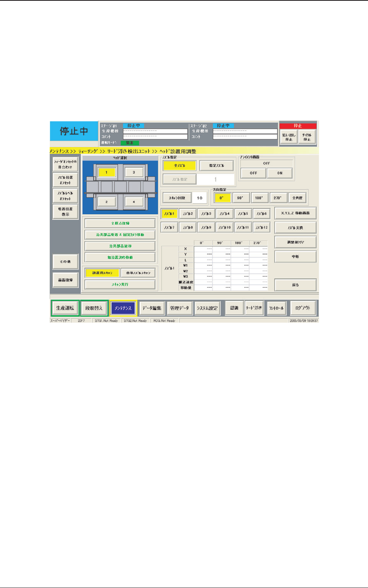
Task: Click 軸位置決め移動 button
Action: click(120, 257)
